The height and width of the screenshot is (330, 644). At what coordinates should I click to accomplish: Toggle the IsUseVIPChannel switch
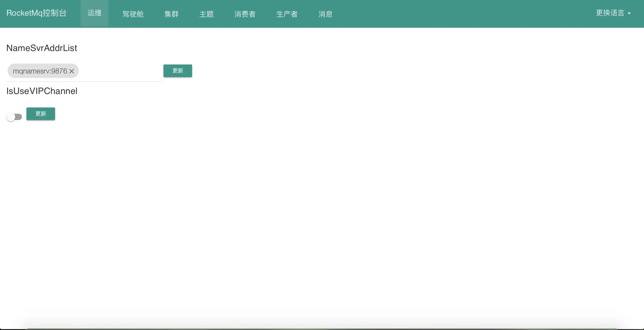coord(14,117)
